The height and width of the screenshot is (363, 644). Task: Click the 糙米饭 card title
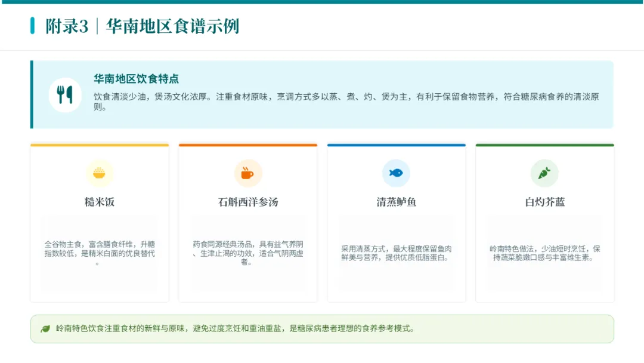(x=100, y=202)
